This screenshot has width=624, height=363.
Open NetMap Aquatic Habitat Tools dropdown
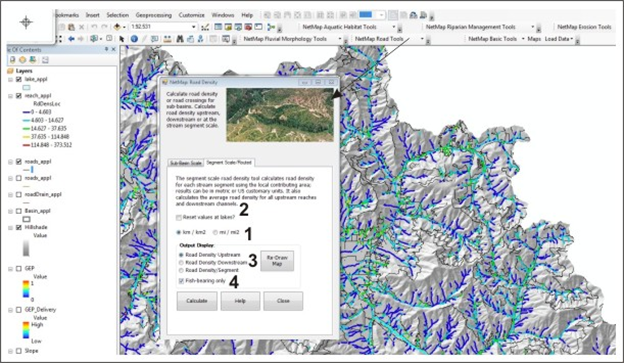coord(394,27)
